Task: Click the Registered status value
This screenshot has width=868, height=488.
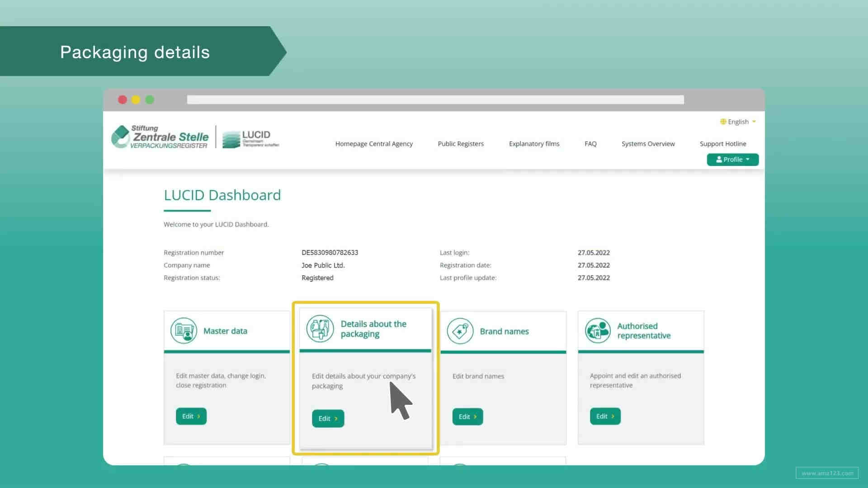Action: (x=317, y=278)
